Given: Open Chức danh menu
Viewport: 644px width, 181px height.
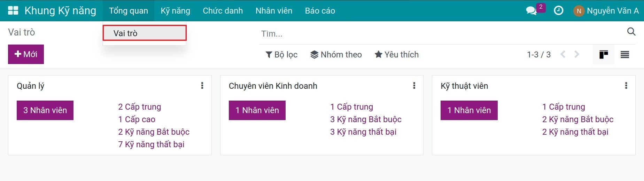Looking at the screenshot, I should (223, 11).
